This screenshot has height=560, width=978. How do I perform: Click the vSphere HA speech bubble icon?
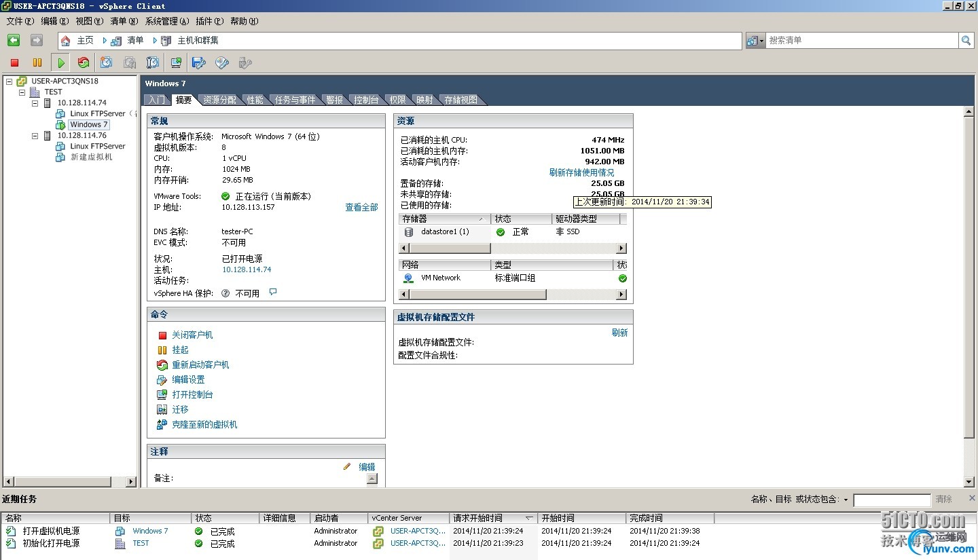pos(273,293)
